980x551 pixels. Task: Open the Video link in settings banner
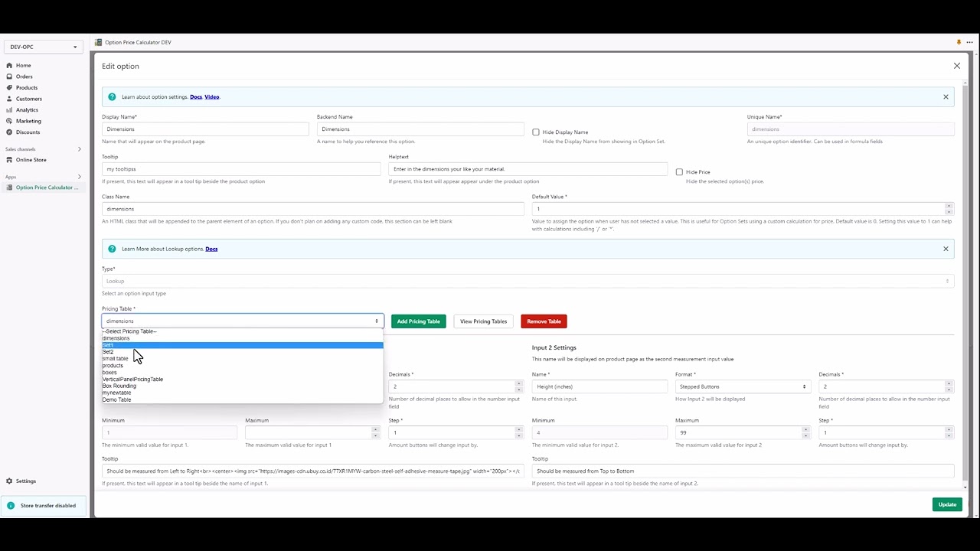(212, 97)
